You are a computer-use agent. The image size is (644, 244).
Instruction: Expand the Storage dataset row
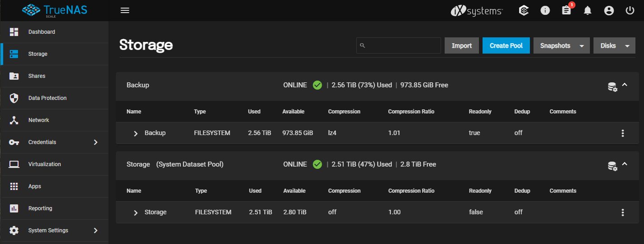tap(136, 212)
